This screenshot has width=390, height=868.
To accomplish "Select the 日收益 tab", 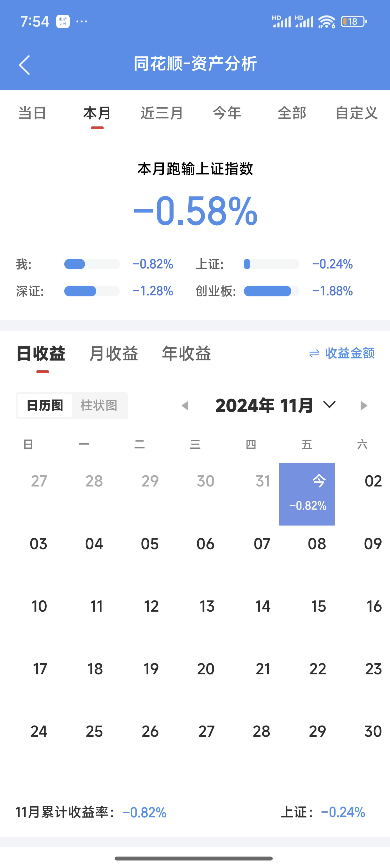I will pos(41,353).
